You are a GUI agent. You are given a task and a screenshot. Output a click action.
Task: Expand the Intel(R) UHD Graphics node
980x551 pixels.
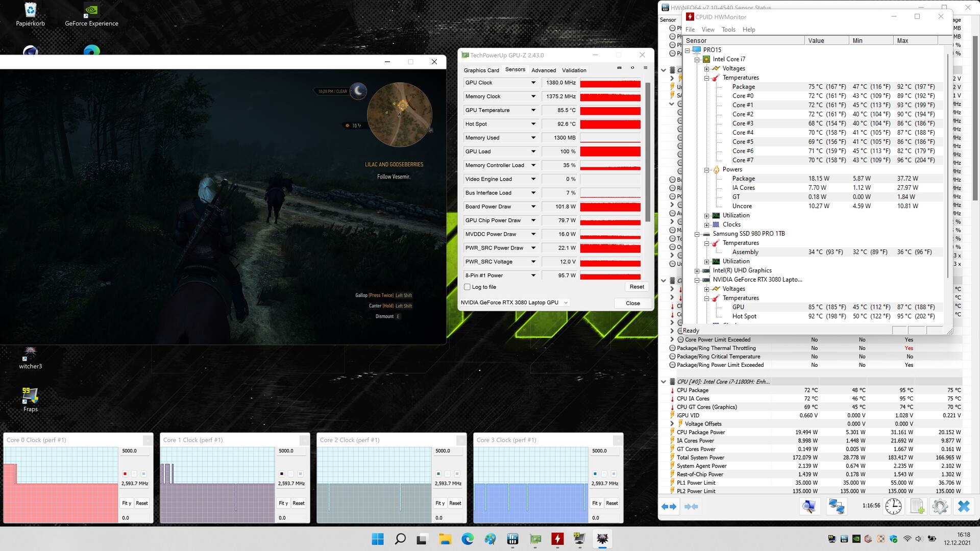point(697,271)
